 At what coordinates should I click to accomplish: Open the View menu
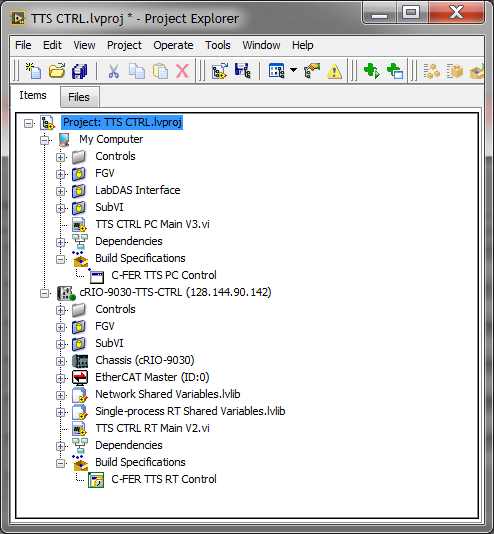coord(84,45)
